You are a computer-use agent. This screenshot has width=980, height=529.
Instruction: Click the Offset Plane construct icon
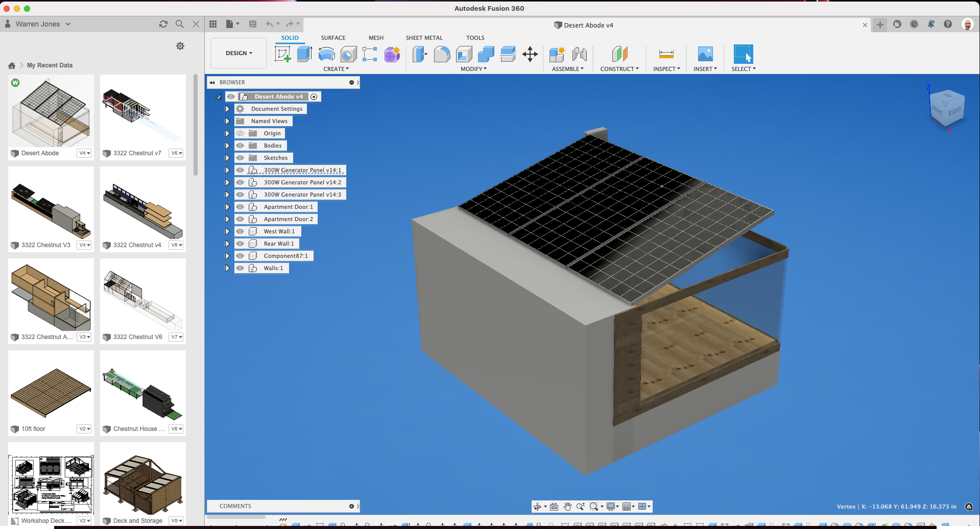click(x=619, y=54)
